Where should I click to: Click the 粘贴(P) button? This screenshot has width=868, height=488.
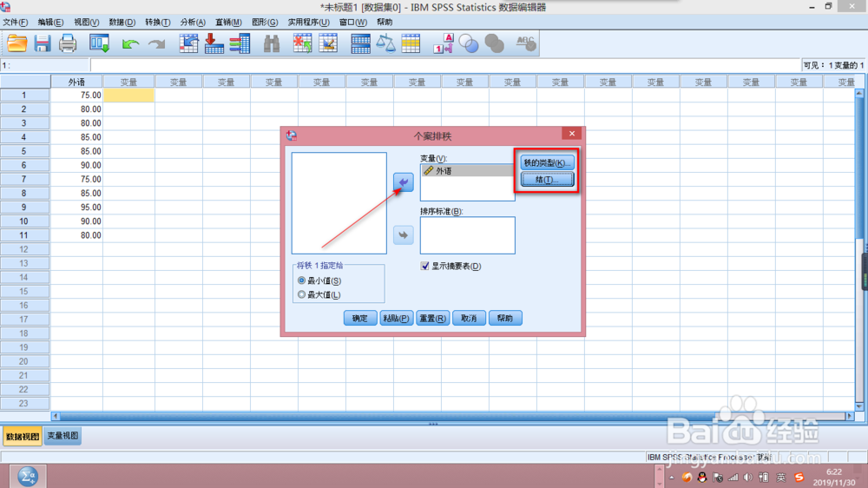[397, 318]
